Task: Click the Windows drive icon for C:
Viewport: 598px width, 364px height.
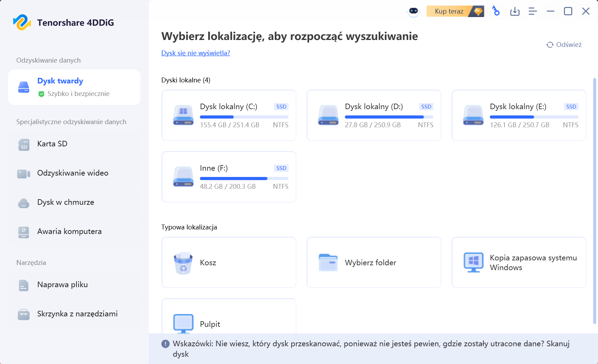Action: tap(183, 115)
